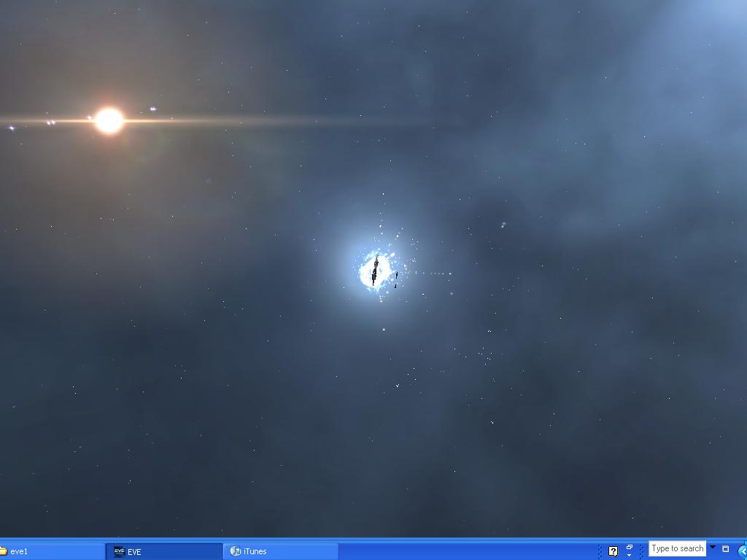Screen dimensions: 747x560
Task: Click the orange sun with lens flare
Action: coord(109,120)
